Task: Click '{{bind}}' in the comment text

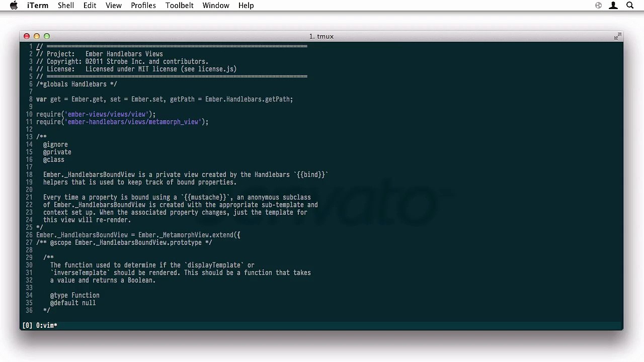Action: [x=311, y=174]
